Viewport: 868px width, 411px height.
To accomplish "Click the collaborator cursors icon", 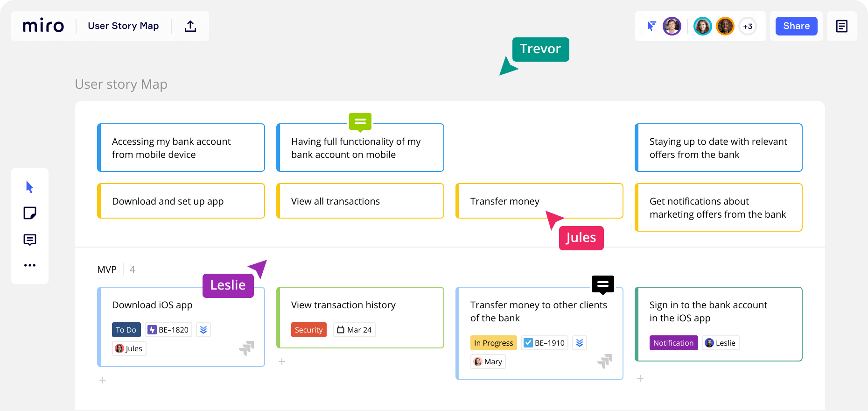I will pyautogui.click(x=651, y=26).
